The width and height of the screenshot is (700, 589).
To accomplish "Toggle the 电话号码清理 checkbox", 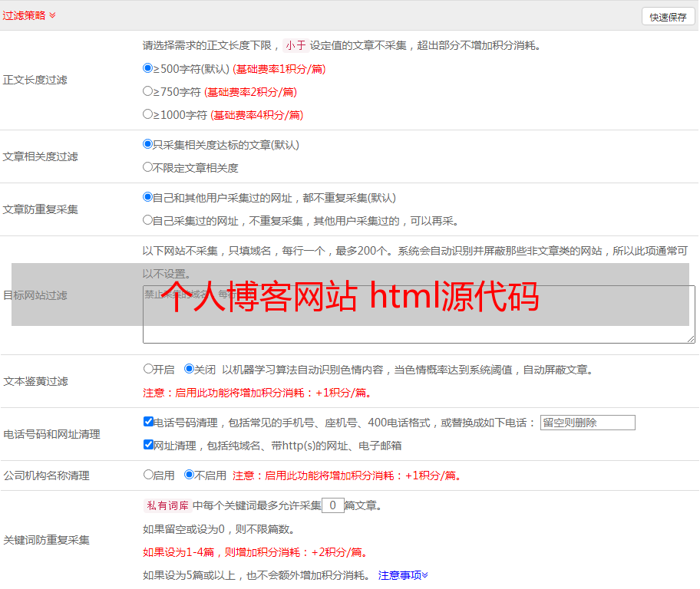I will [x=148, y=422].
